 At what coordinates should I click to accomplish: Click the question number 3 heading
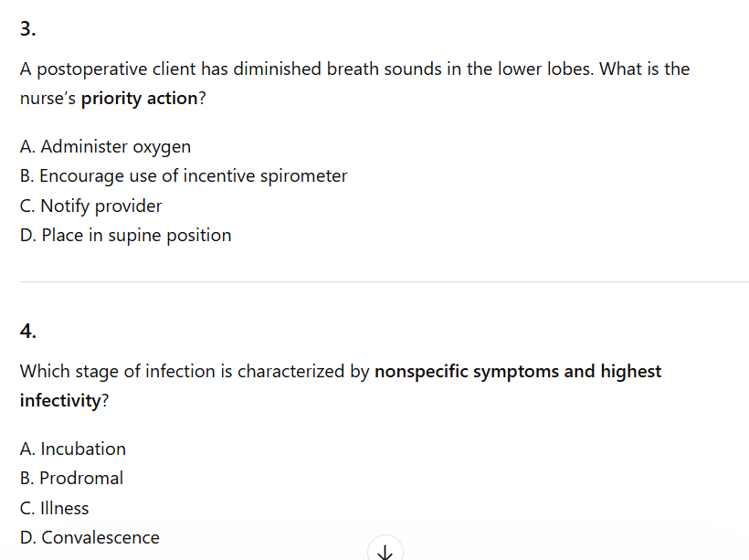point(28,28)
